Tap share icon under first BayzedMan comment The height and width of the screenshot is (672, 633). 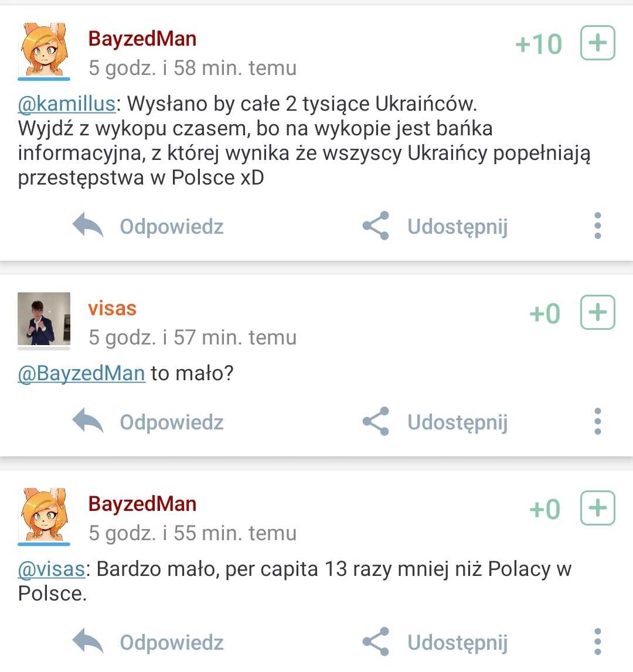376,226
